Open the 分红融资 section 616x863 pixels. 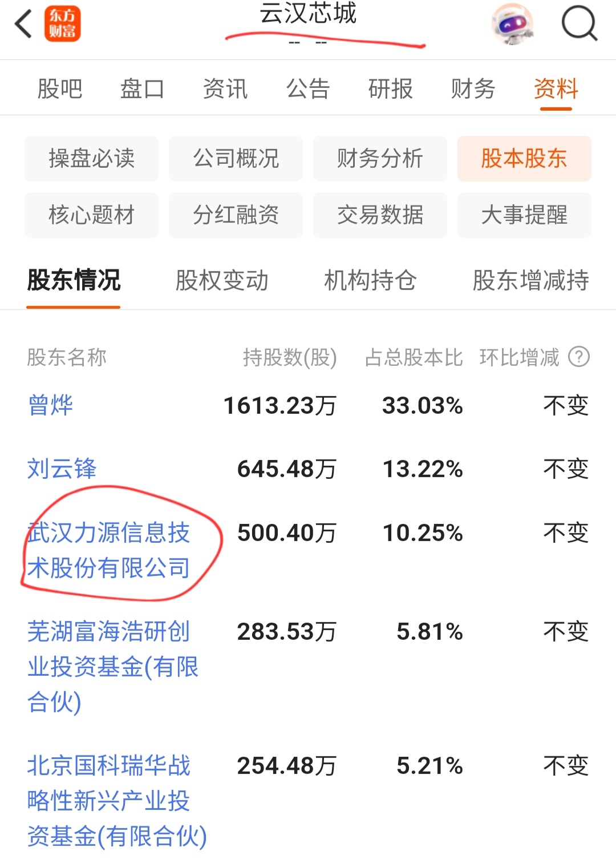(x=236, y=215)
